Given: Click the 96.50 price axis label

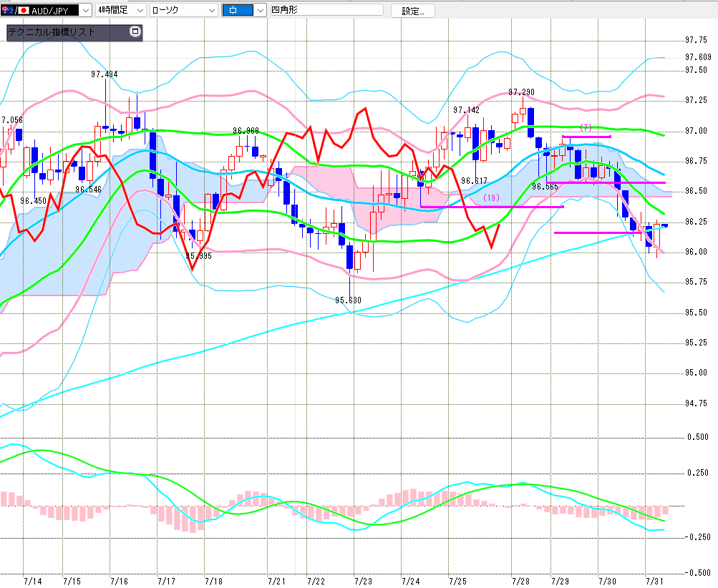Looking at the screenshot, I should (696, 191).
